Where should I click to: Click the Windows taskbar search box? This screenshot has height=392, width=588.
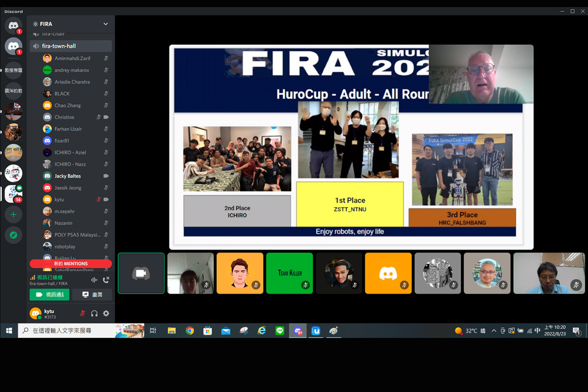click(81, 330)
